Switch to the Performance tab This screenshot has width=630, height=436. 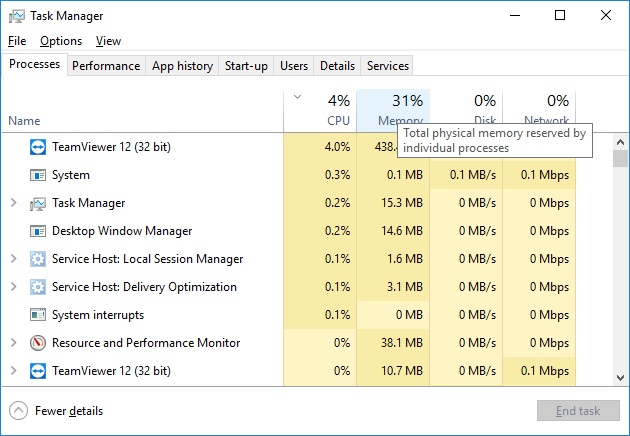[106, 66]
